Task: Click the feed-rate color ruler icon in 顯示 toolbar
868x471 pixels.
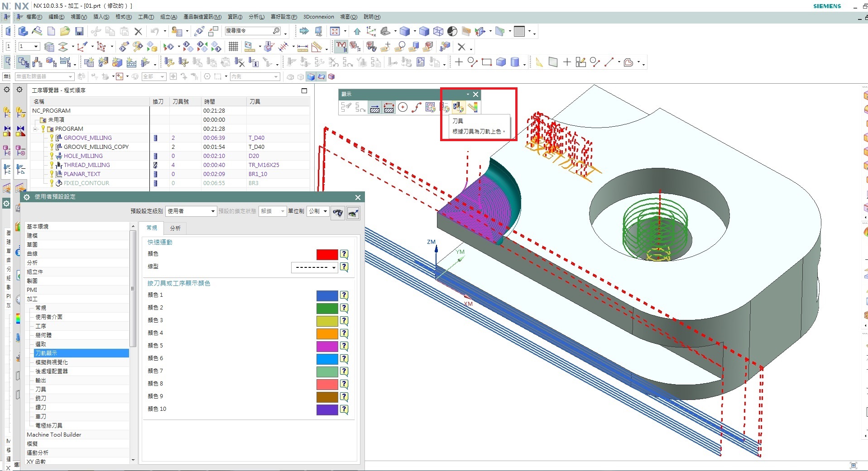Action: click(x=473, y=107)
